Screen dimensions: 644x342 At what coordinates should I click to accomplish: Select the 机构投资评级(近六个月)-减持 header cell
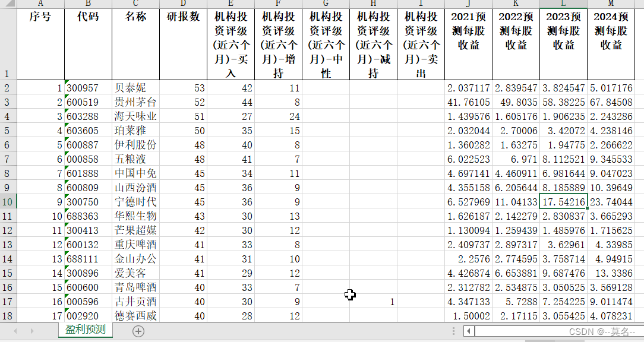coord(373,44)
